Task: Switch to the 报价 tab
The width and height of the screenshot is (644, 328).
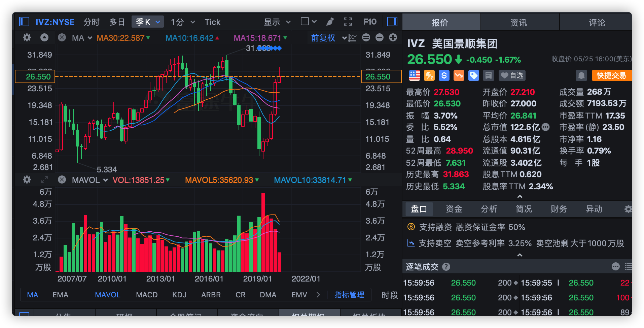Action: click(441, 22)
